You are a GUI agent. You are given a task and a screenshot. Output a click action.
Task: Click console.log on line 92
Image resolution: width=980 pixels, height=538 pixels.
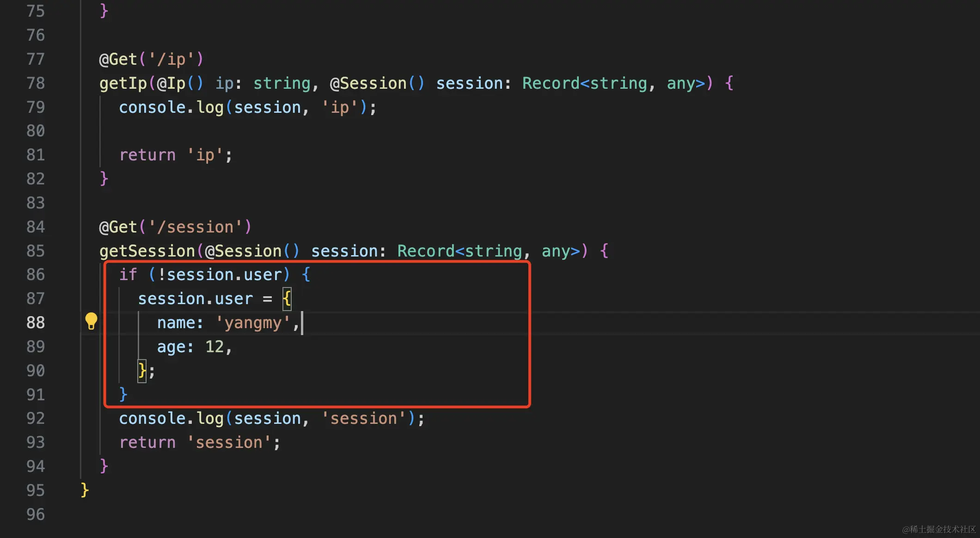tap(171, 418)
